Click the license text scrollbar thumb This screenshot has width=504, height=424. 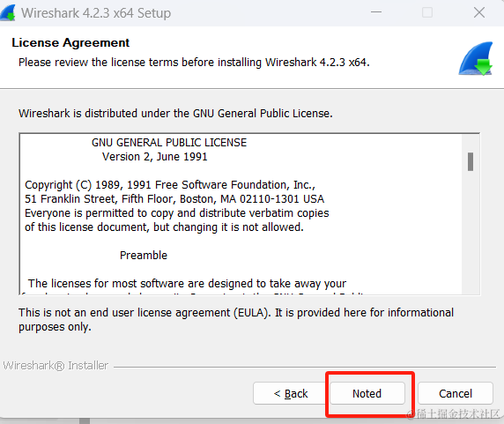tap(471, 161)
